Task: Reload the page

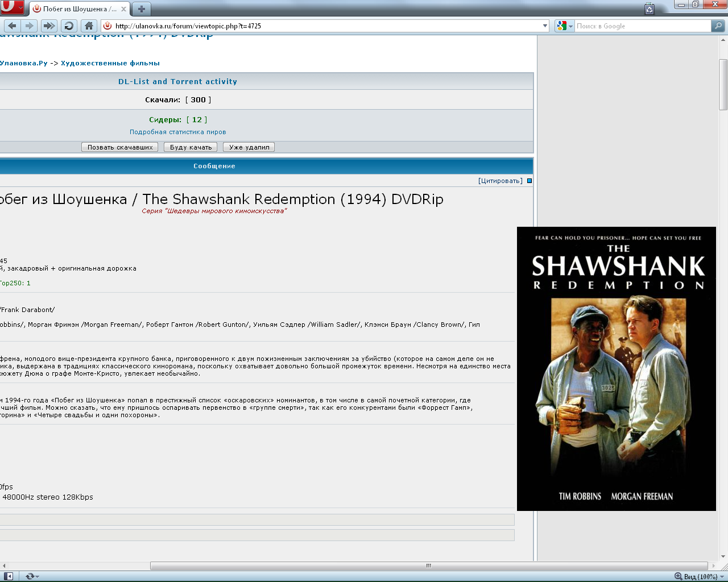Action: 69,26
